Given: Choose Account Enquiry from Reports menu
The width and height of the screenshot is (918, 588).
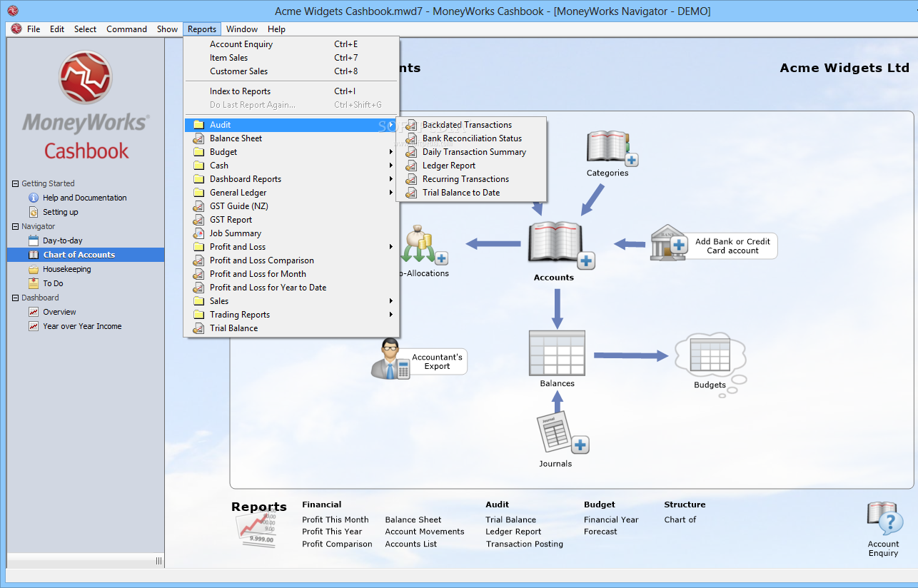Looking at the screenshot, I should 291,44.
